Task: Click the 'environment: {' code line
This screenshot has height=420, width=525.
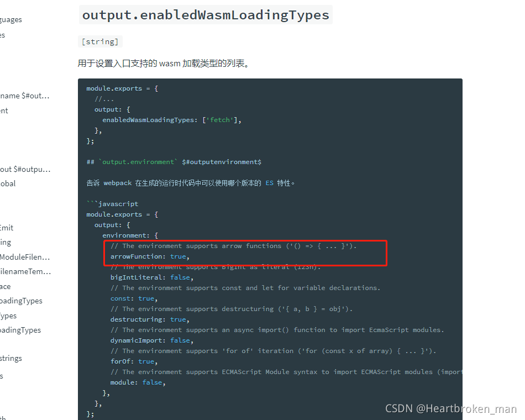Action: coord(130,235)
